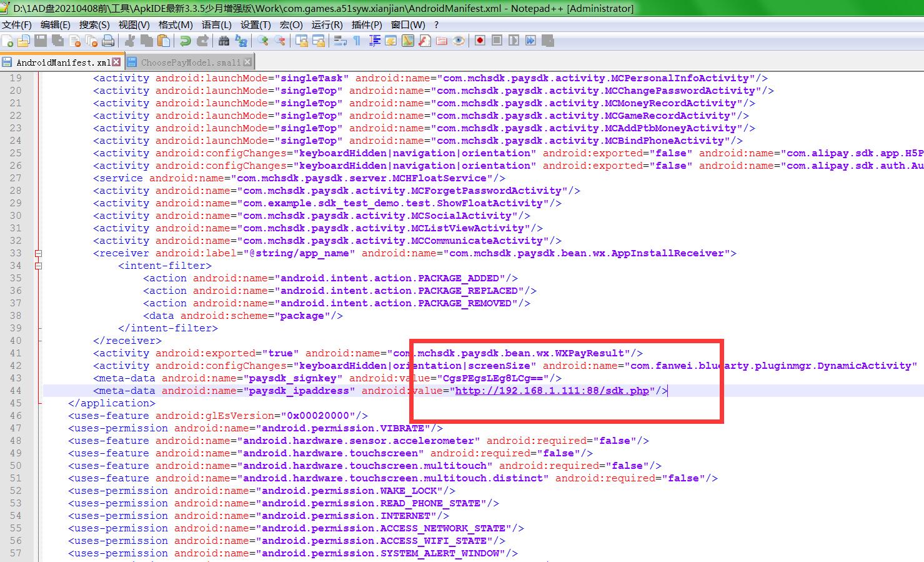
Task: Open the 插件(P) plugins menu
Action: (367, 25)
